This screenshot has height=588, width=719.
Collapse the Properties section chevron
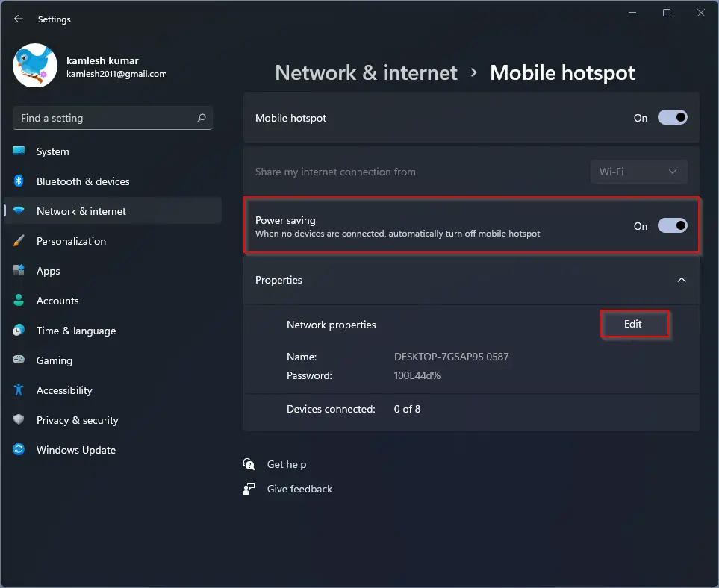pos(682,280)
